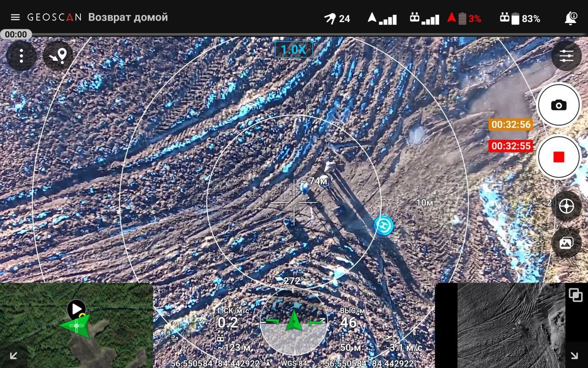
Task: Open the media gallery button
Action: (566, 243)
